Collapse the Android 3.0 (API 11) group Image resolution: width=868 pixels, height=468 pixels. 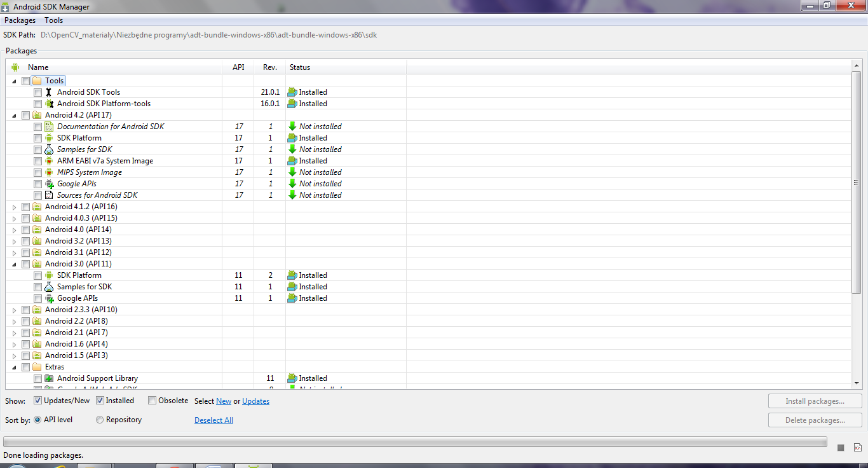pos(15,264)
